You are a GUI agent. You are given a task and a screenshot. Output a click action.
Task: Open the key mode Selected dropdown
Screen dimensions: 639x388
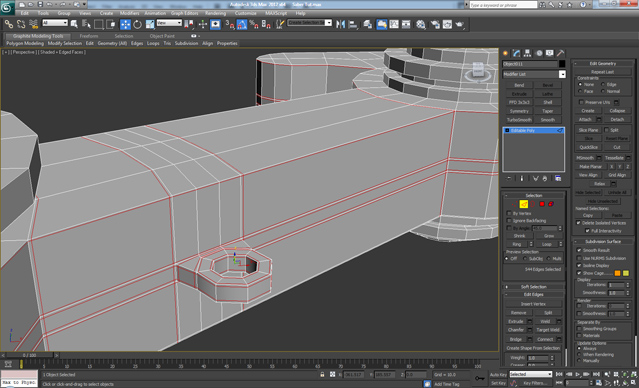[531, 374]
